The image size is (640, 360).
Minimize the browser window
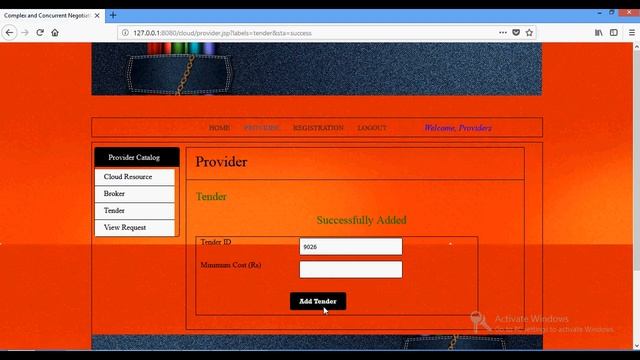599,13
